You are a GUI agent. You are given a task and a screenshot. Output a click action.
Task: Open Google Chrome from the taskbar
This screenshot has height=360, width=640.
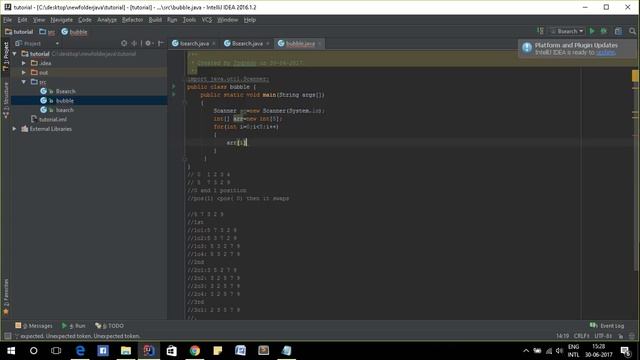coord(195,351)
